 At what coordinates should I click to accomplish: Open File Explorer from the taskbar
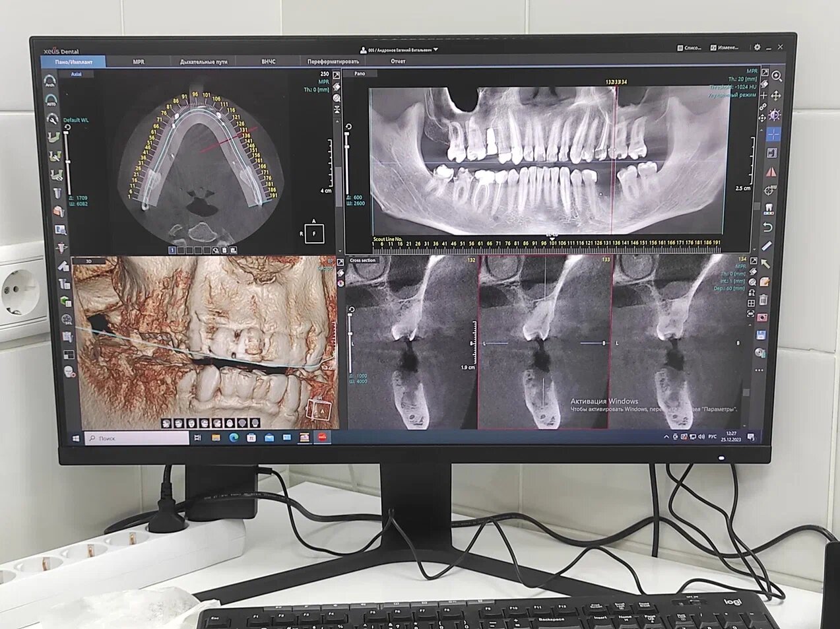pyautogui.click(x=216, y=438)
